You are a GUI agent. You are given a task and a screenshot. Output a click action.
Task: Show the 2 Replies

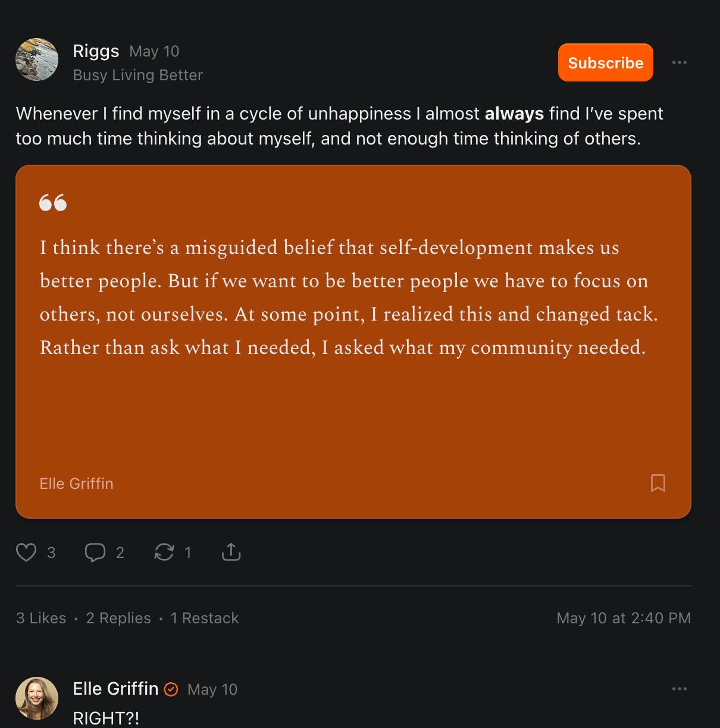[118, 618]
